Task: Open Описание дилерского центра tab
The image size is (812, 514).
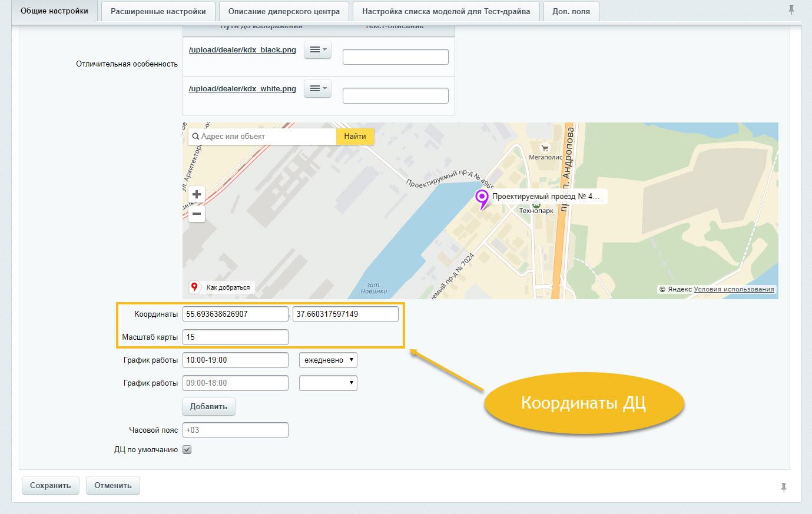Action: (284, 11)
